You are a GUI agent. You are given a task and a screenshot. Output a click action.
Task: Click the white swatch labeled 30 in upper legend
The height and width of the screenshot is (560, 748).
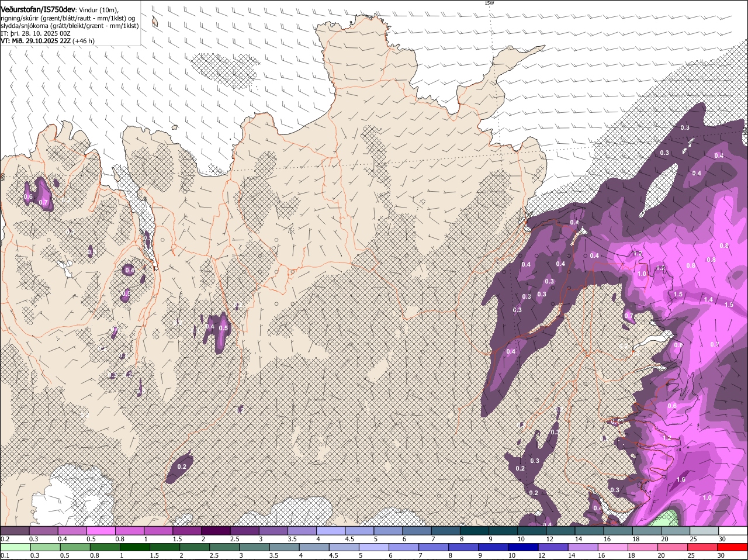click(733, 531)
